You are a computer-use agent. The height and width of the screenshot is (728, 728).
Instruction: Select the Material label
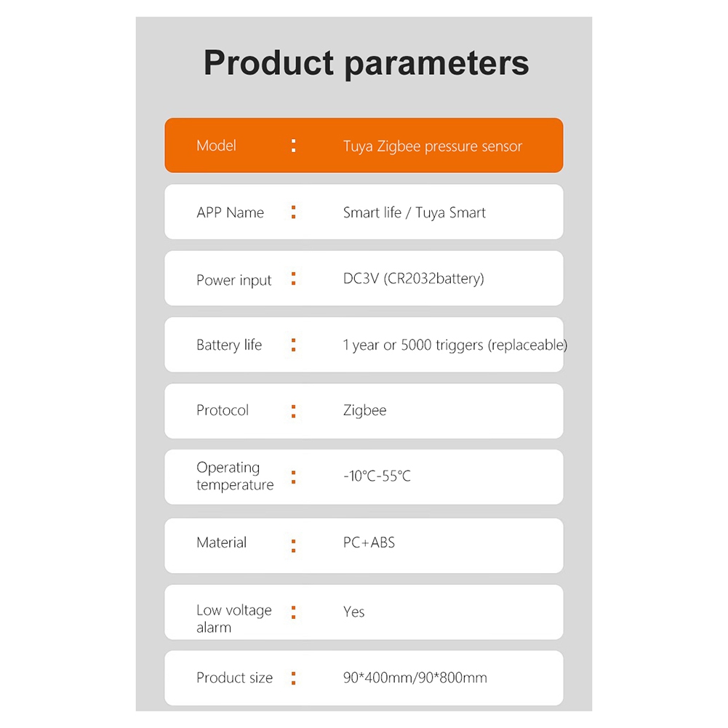[221, 543]
